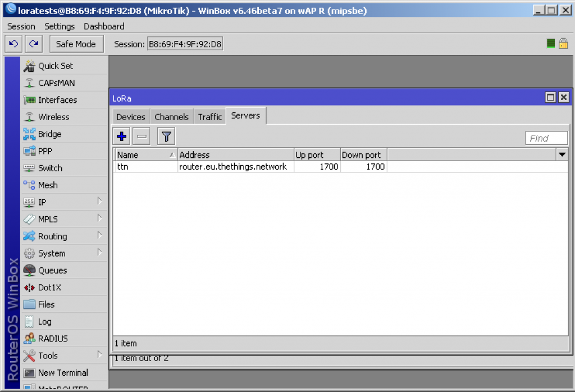575x392 pixels.
Task: Click the redo arrow icon
Action: (34, 44)
